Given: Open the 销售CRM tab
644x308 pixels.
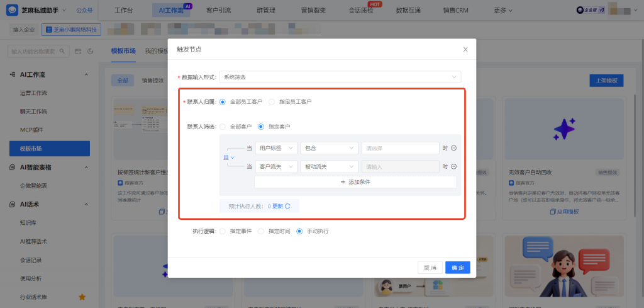Looking at the screenshot, I should click(455, 10).
